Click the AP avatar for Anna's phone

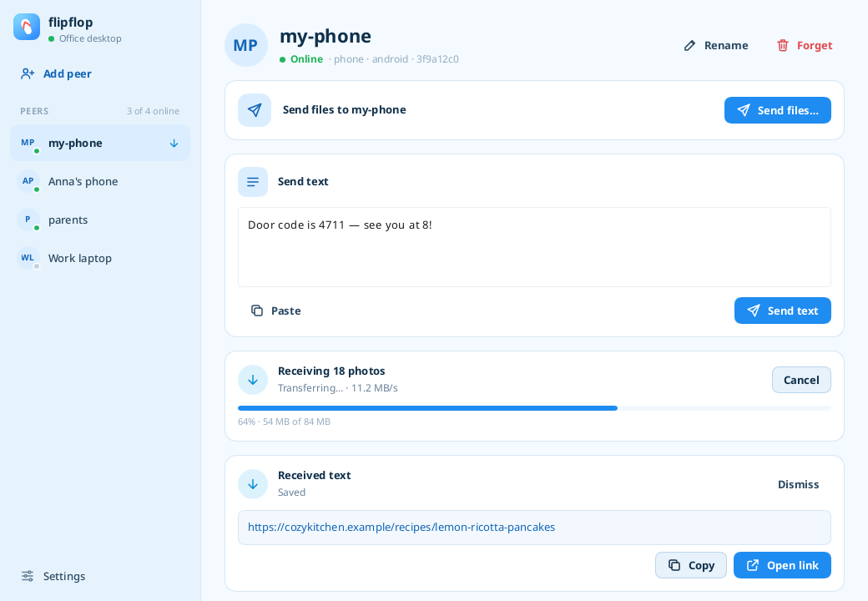coord(28,181)
